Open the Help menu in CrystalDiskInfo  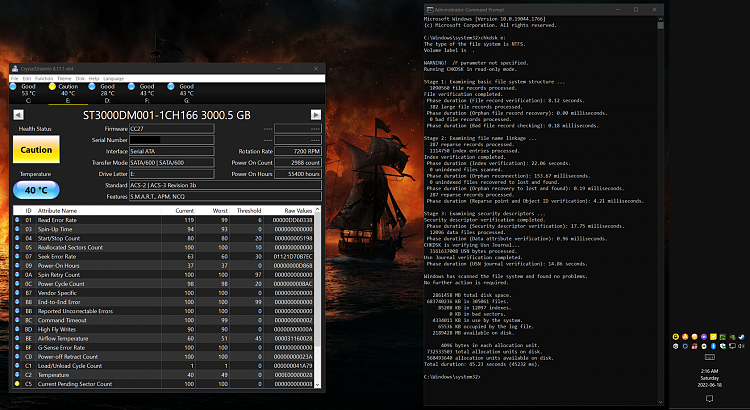(94, 78)
